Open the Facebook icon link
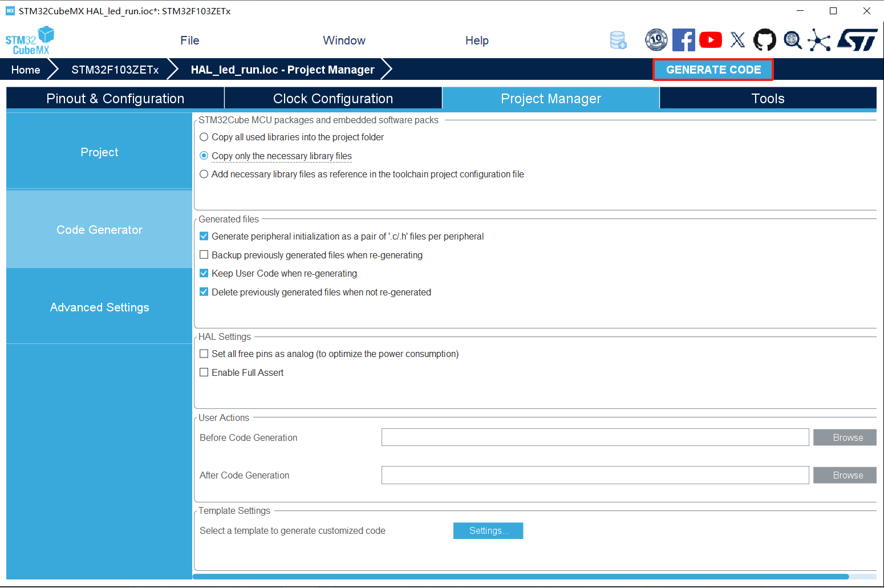Viewport: 884px width, 588px height. 683,40
